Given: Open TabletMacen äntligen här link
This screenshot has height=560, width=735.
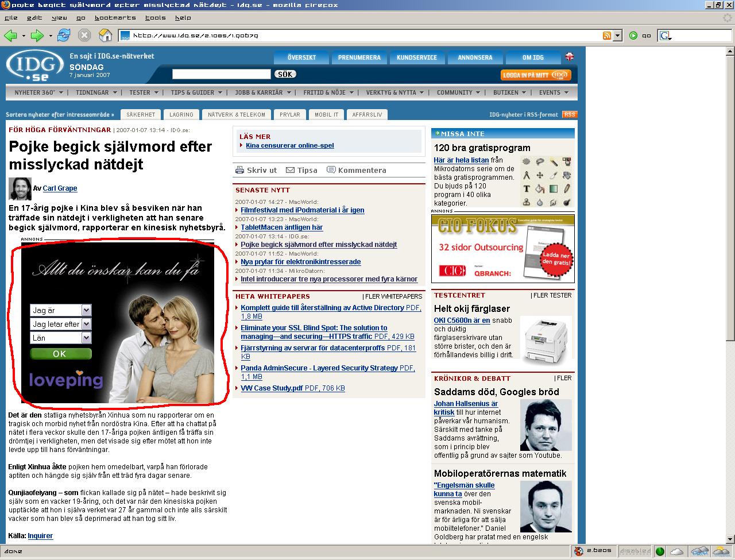Looking at the screenshot, I should pyautogui.click(x=281, y=227).
